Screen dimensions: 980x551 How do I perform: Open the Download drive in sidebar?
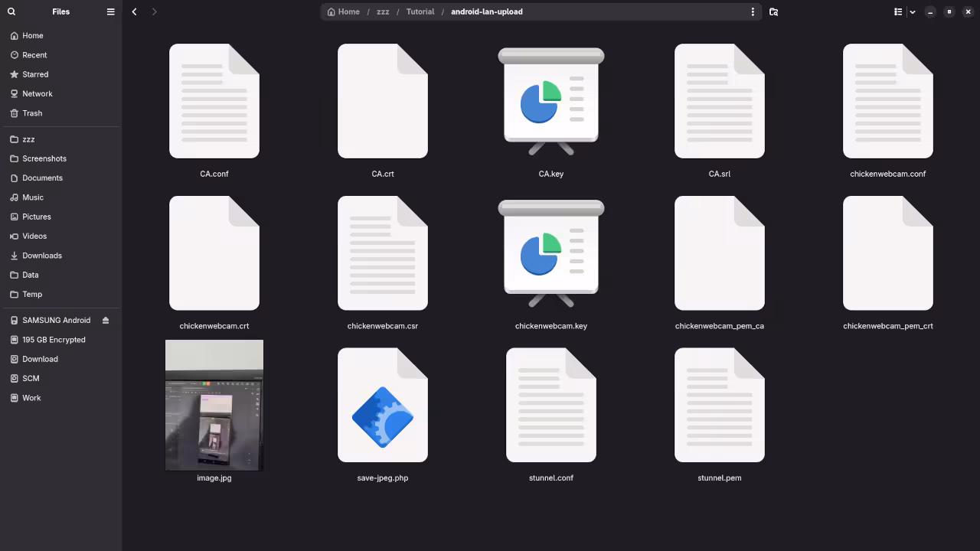tap(61, 359)
